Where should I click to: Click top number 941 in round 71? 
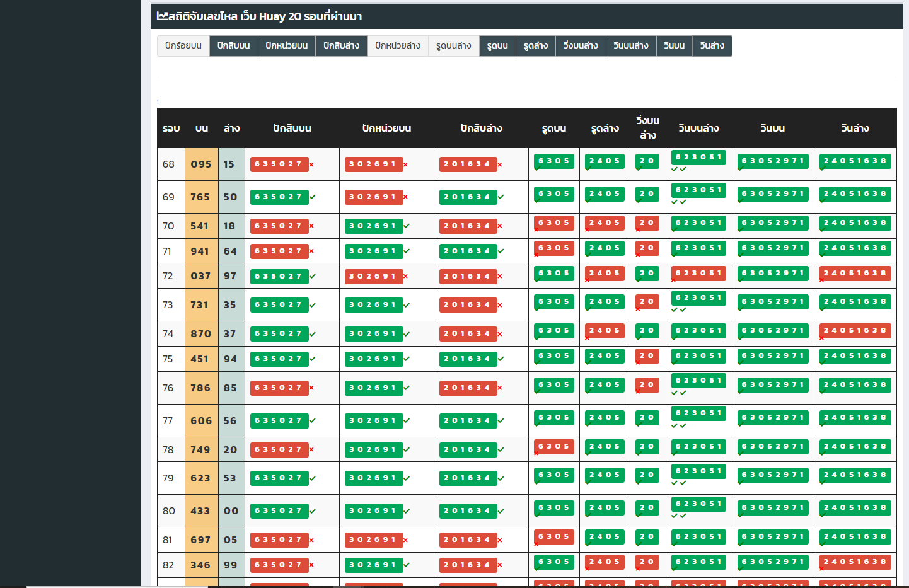coord(200,251)
